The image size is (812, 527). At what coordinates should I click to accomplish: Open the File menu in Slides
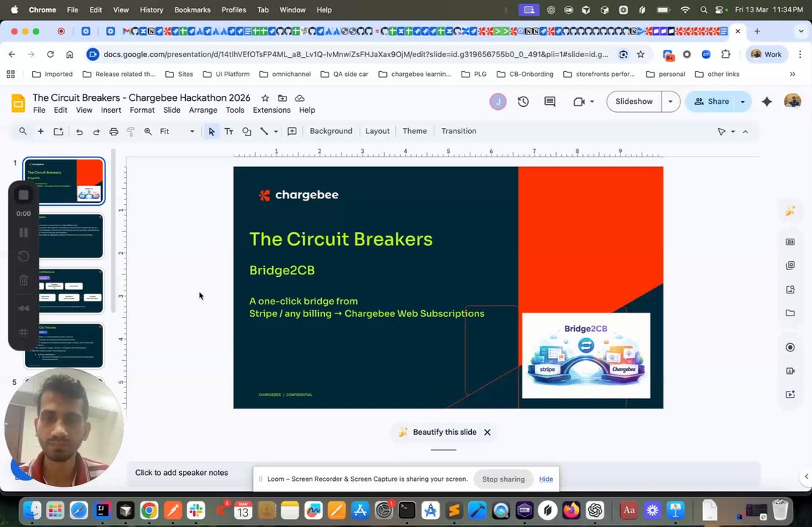[x=39, y=110]
